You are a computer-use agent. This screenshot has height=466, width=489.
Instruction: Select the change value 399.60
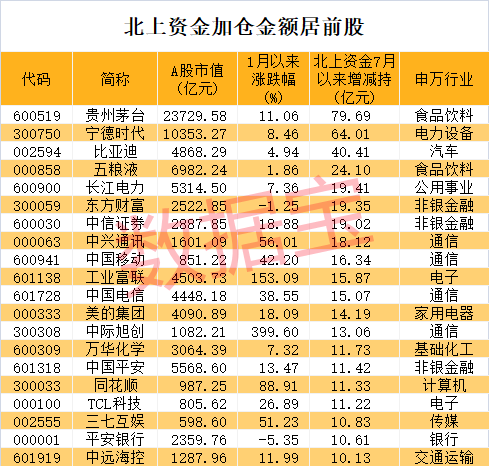click(275, 332)
